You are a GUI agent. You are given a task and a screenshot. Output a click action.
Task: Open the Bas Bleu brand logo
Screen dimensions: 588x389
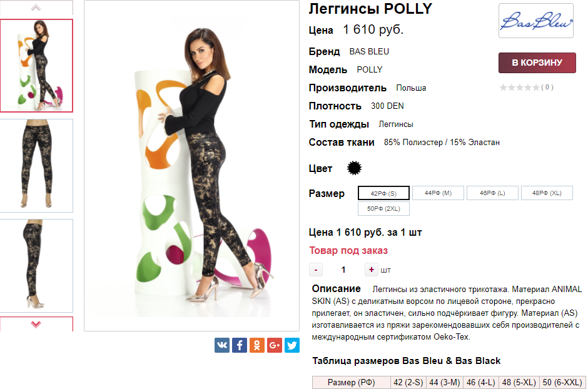[x=535, y=21]
